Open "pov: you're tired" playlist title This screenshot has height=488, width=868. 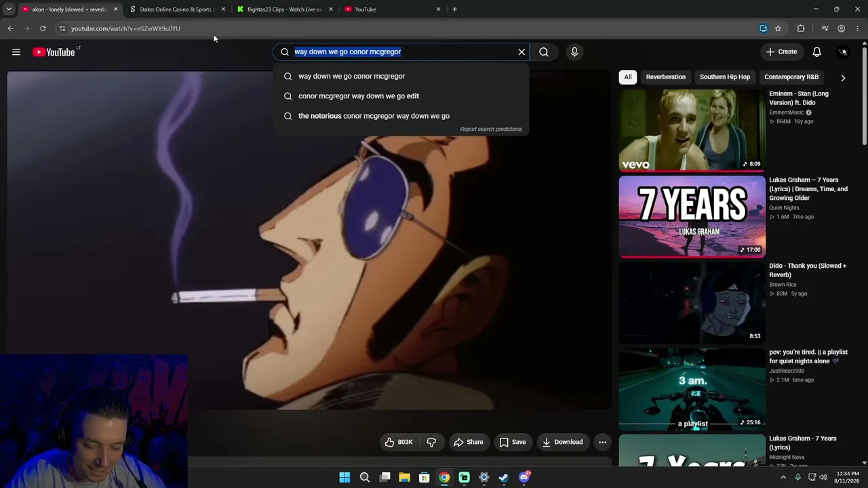point(808,357)
